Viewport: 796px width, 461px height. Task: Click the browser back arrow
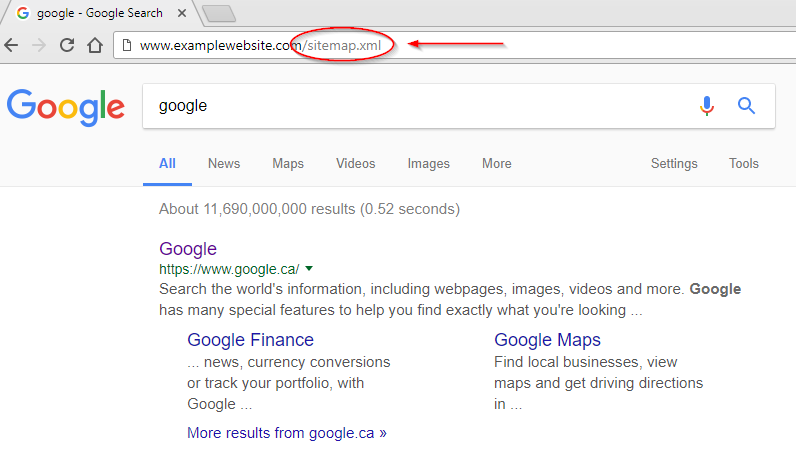(x=11, y=45)
